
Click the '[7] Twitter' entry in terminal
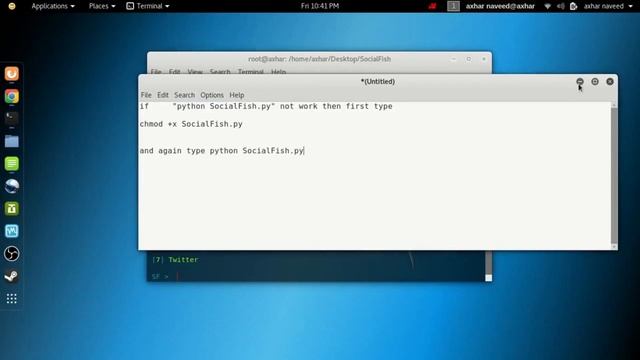click(x=175, y=260)
